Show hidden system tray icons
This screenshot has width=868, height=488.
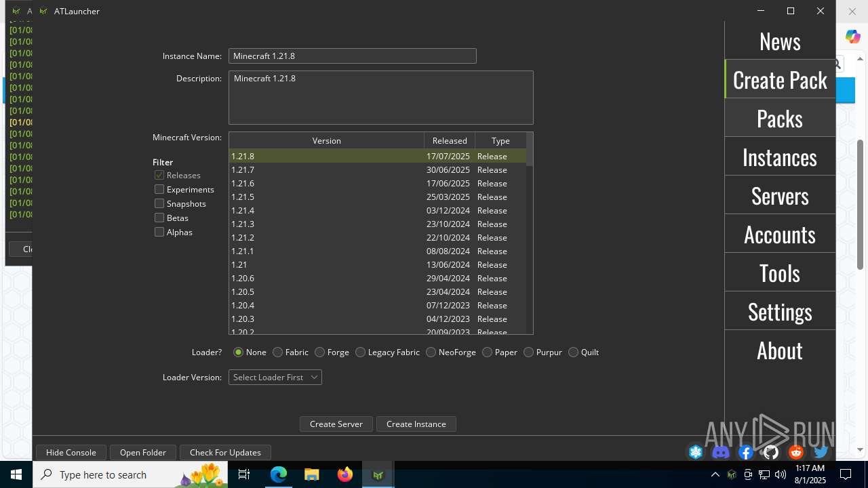(x=715, y=474)
